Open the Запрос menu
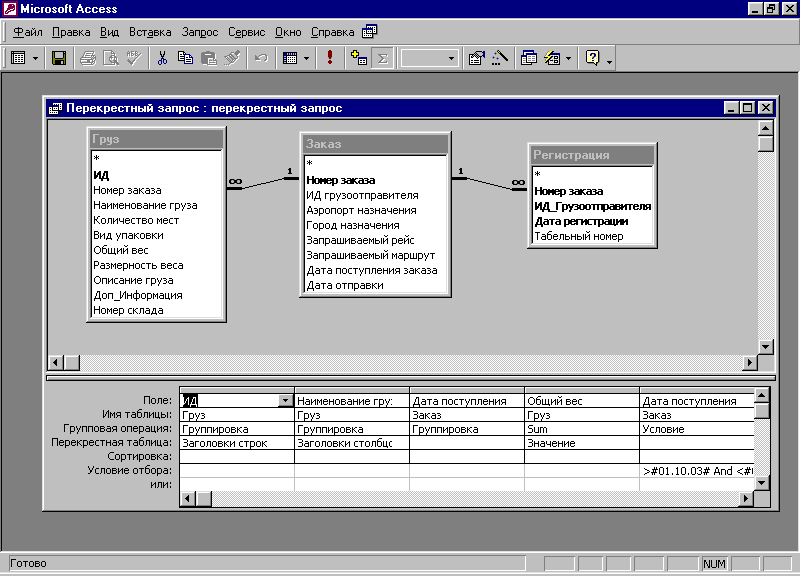This screenshot has height=576, width=800. click(x=199, y=32)
